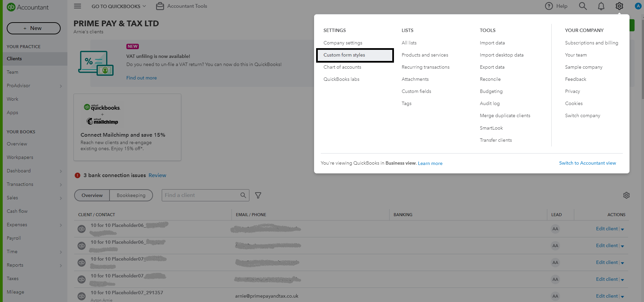Open Team in sidebar
This screenshot has height=302, width=644.
click(12, 72)
